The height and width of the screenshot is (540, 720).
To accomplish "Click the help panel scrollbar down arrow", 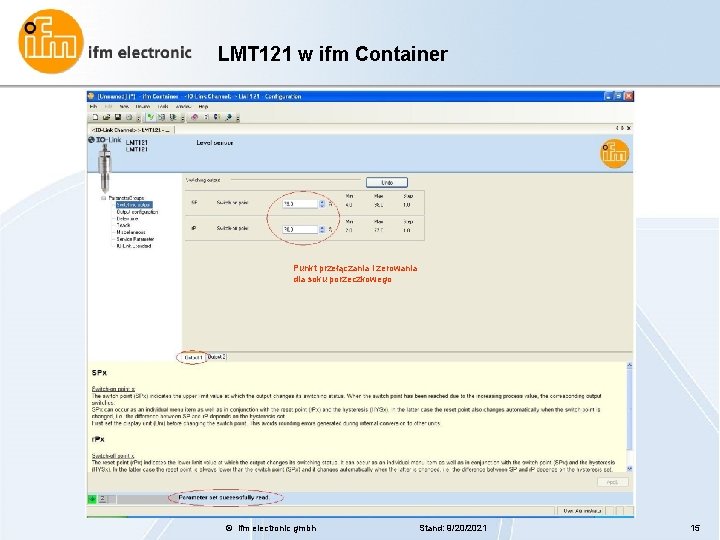I will pos(629,468).
